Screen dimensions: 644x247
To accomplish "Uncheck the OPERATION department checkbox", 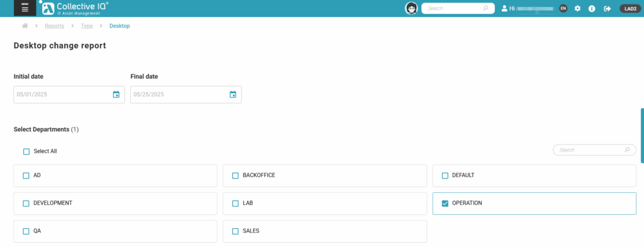I will click(445, 204).
